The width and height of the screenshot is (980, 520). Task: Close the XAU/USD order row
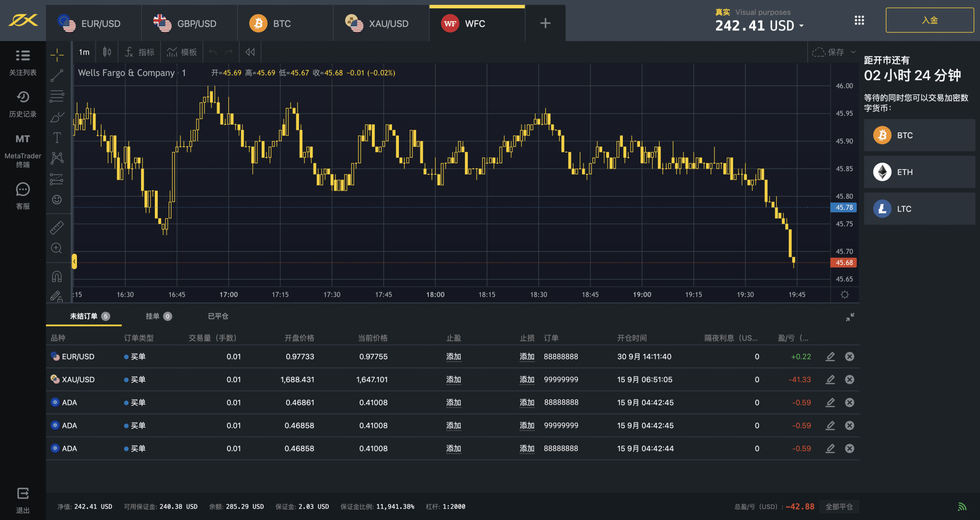(x=850, y=379)
